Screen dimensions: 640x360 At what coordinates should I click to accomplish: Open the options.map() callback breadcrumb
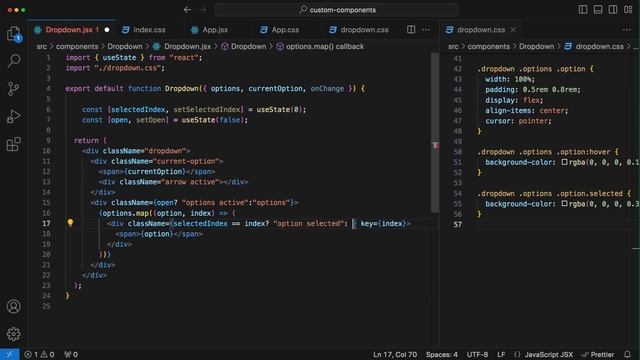[320, 46]
